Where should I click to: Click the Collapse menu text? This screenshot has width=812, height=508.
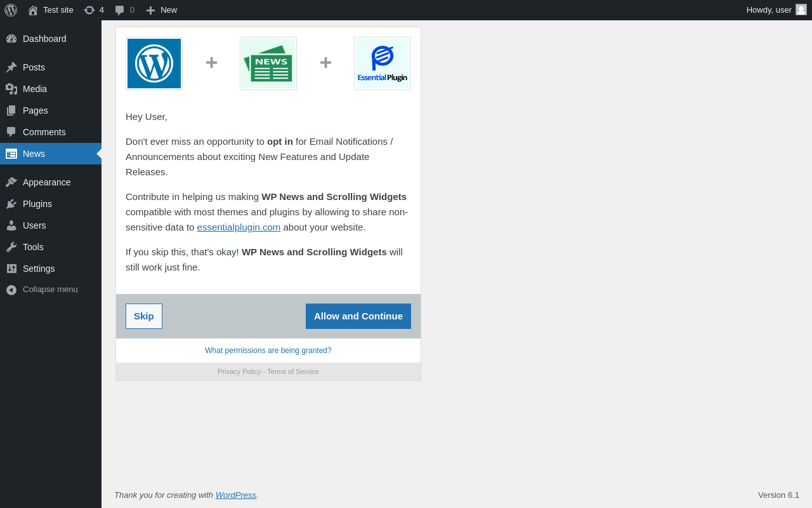point(50,290)
